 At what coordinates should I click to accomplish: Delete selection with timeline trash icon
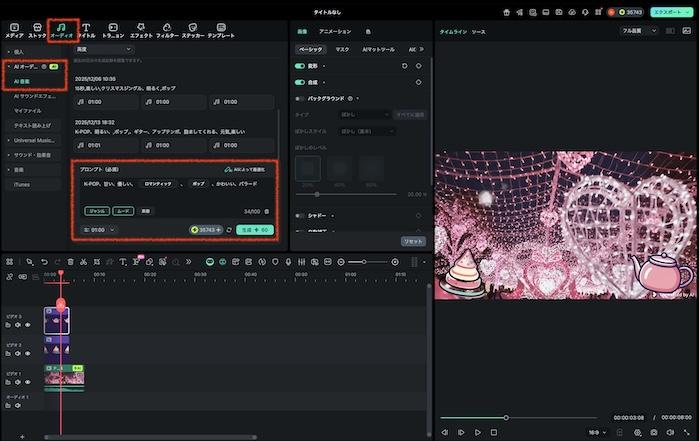(70, 262)
